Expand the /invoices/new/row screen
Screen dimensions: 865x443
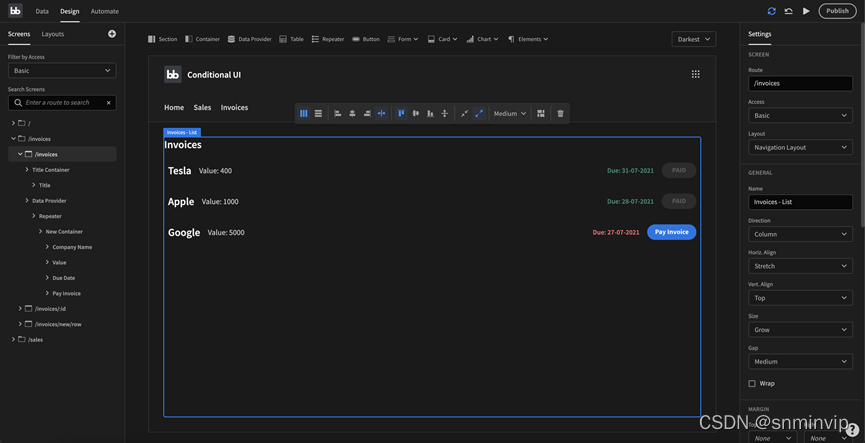click(x=20, y=324)
